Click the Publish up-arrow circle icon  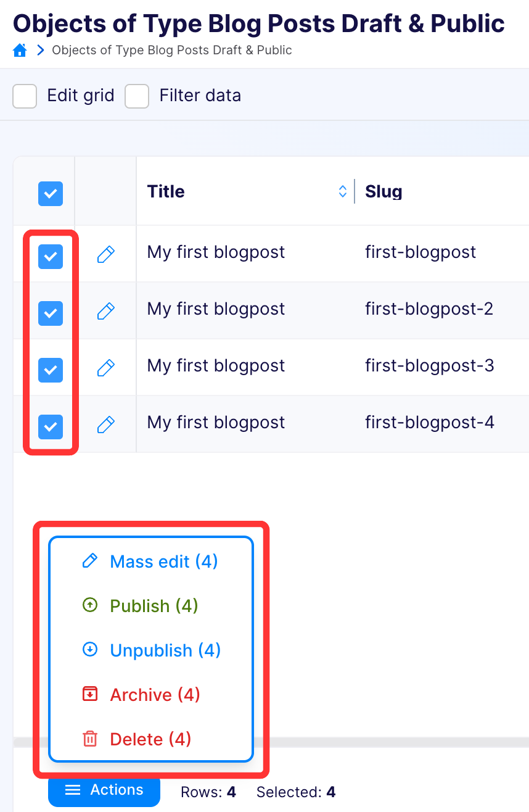[x=90, y=605]
